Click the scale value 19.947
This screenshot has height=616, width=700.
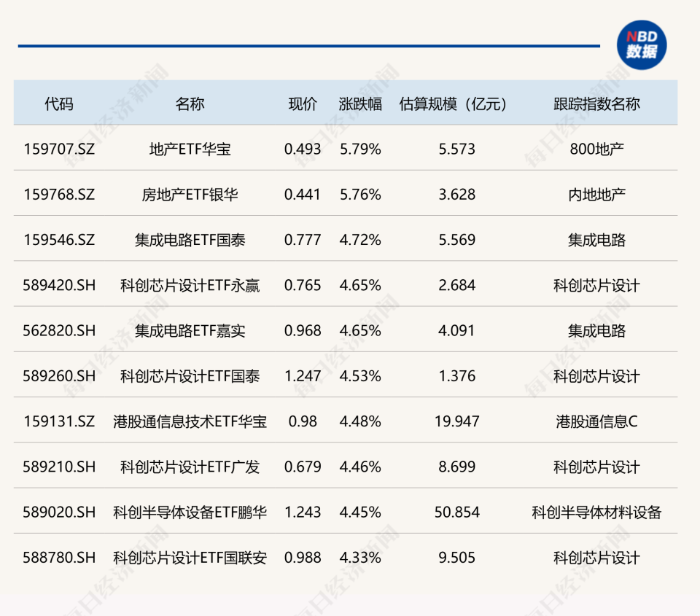(456, 421)
